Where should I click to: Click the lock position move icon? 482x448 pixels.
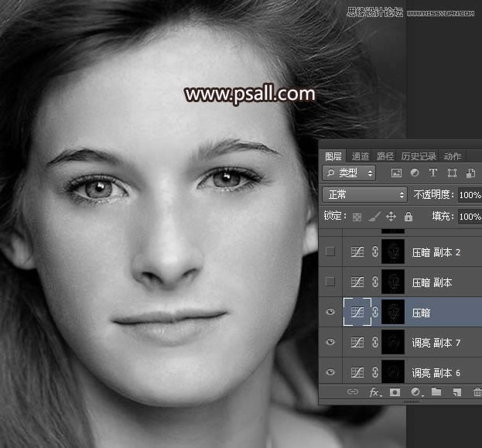[391, 217]
